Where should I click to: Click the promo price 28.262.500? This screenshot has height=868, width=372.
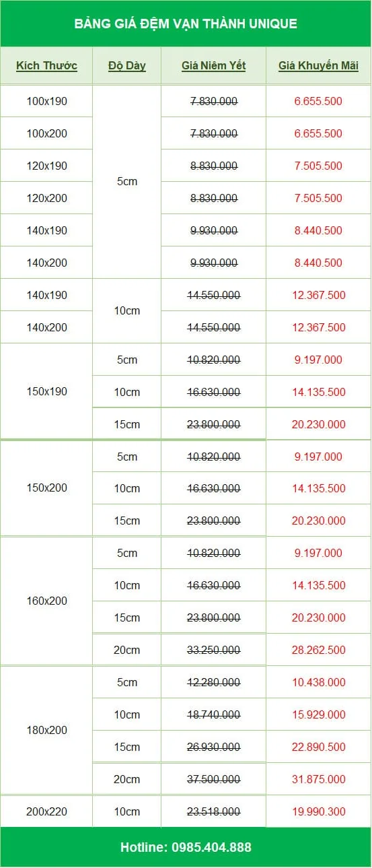pyautogui.click(x=318, y=650)
